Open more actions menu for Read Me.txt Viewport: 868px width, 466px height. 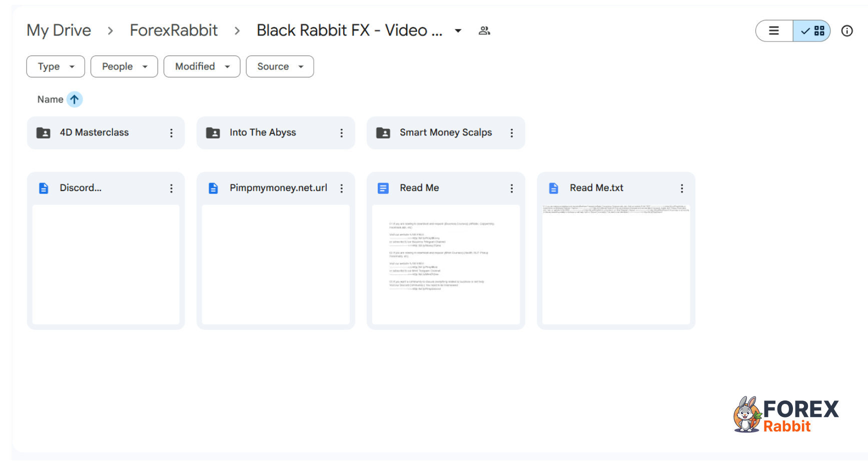point(681,188)
